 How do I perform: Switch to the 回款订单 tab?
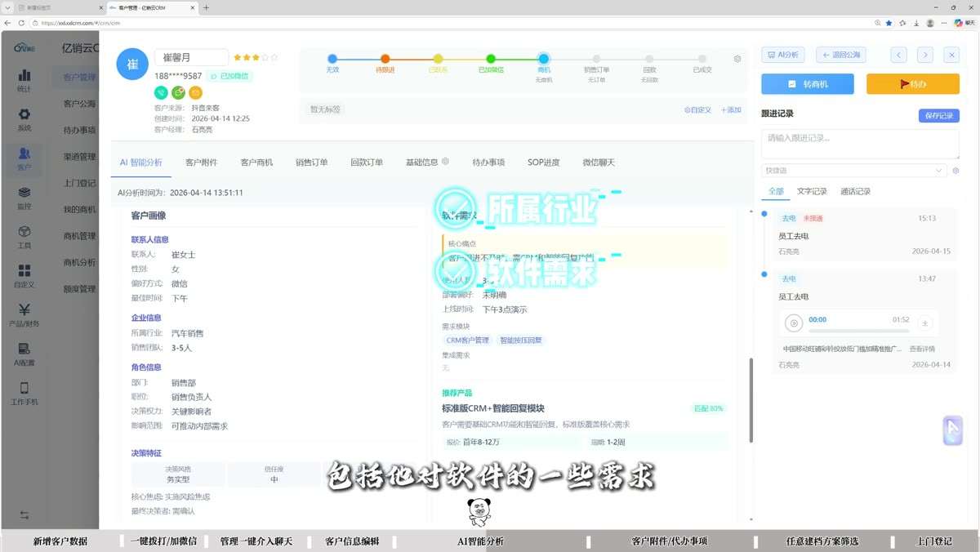click(x=367, y=162)
